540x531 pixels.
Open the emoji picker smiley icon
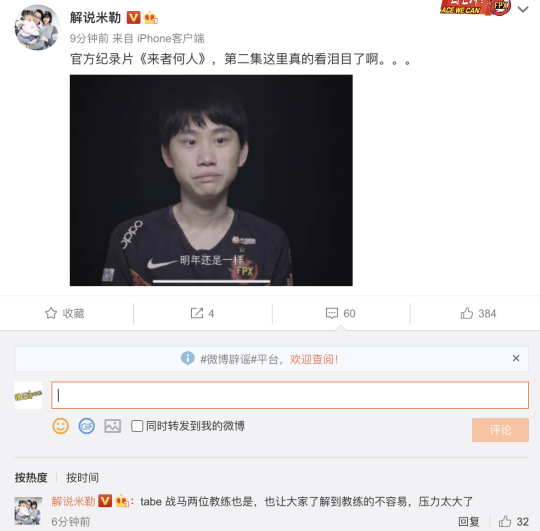(60, 426)
